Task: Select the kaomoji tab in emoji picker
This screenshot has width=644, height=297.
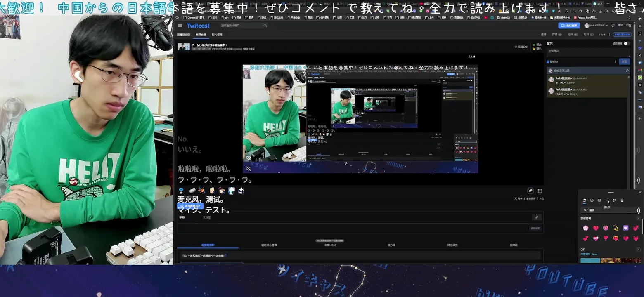Action: [607, 200]
